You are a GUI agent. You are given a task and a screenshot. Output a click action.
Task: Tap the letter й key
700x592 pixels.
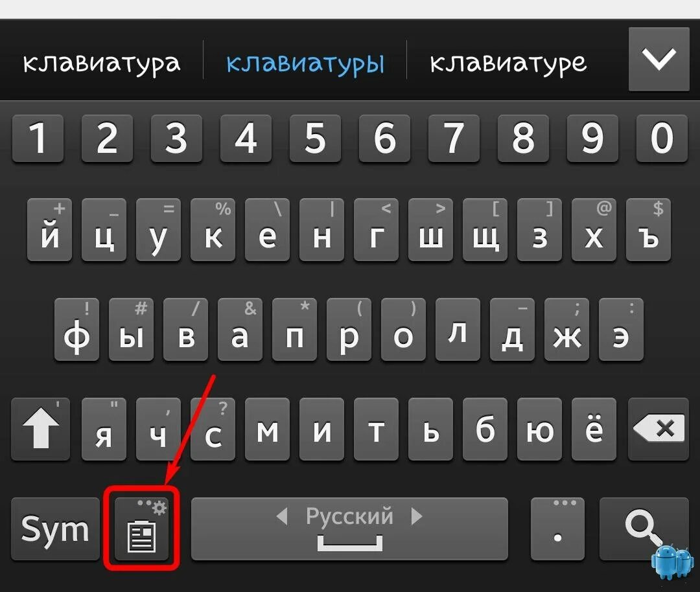click(x=49, y=230)
